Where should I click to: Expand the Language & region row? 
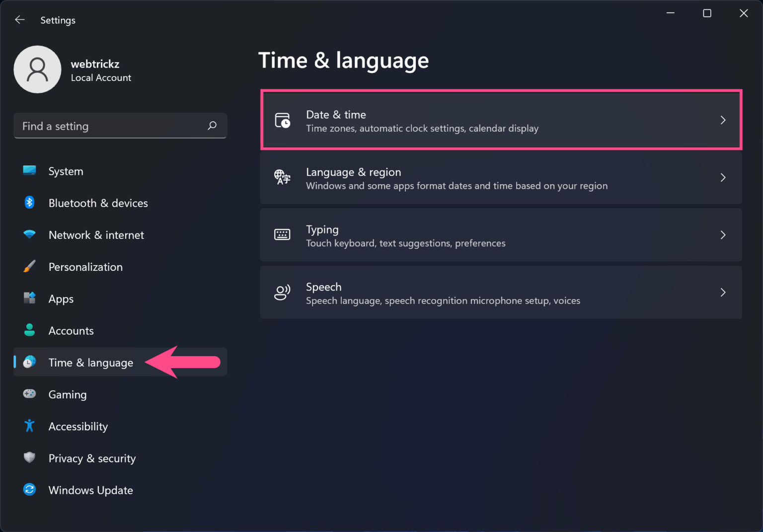click(x=501, y=178)
